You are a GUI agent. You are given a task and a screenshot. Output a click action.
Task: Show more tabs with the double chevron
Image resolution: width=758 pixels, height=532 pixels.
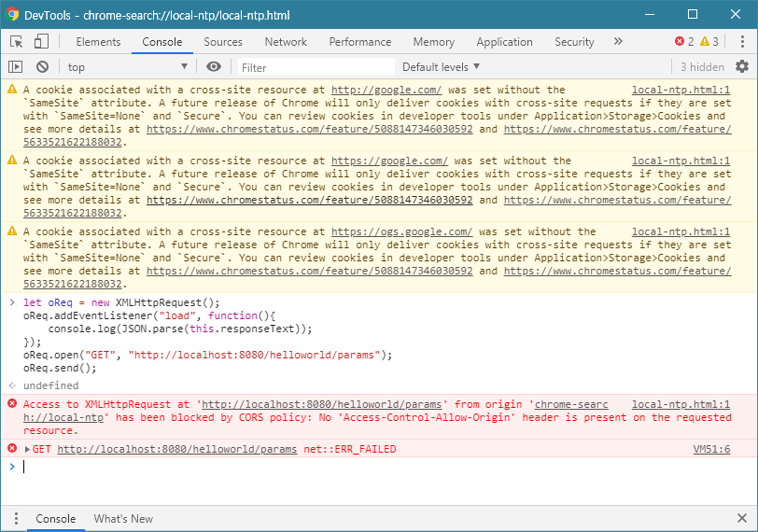click(618, 42)
